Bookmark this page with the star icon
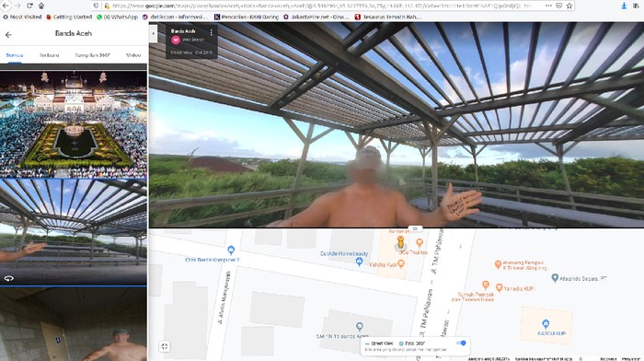 [569, 6]
